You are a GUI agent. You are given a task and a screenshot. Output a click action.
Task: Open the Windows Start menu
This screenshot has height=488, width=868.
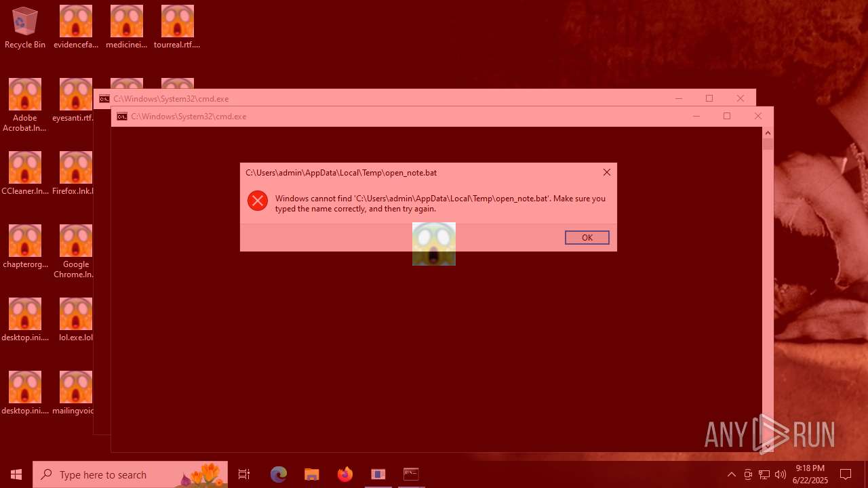(x=16, y=474)
